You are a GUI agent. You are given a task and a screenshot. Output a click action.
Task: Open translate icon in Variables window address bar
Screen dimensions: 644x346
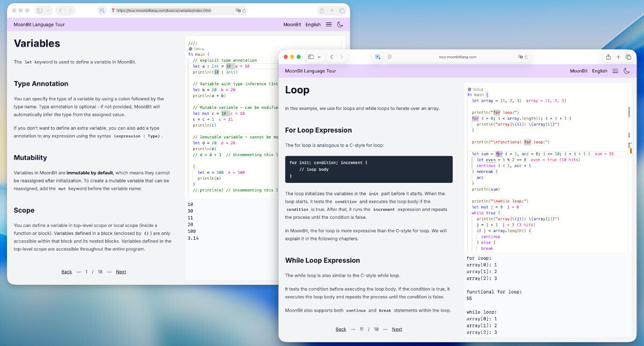238,10
